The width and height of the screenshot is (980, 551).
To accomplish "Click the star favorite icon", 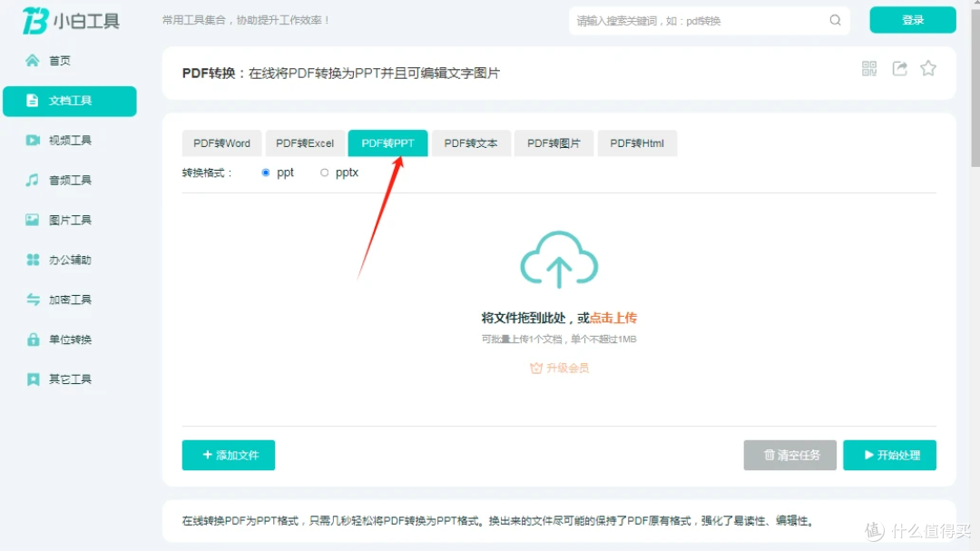I will tap(928, 68).
